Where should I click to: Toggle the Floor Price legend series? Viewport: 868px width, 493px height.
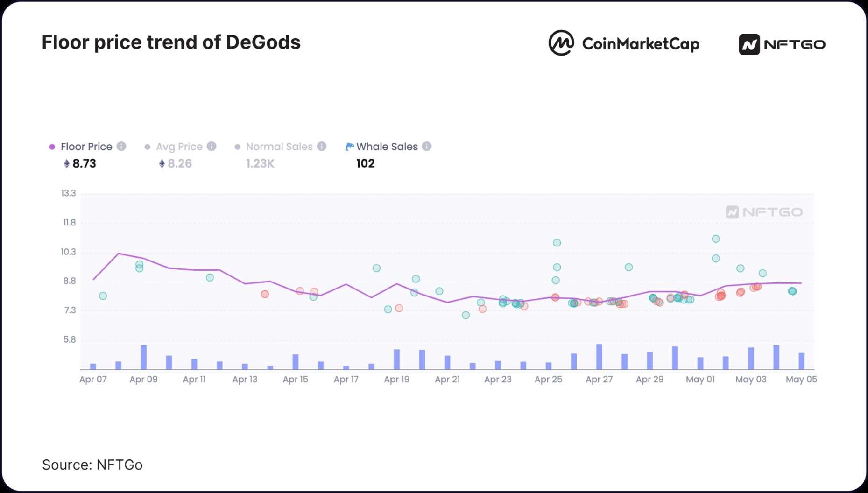click(x=86, y=147)
